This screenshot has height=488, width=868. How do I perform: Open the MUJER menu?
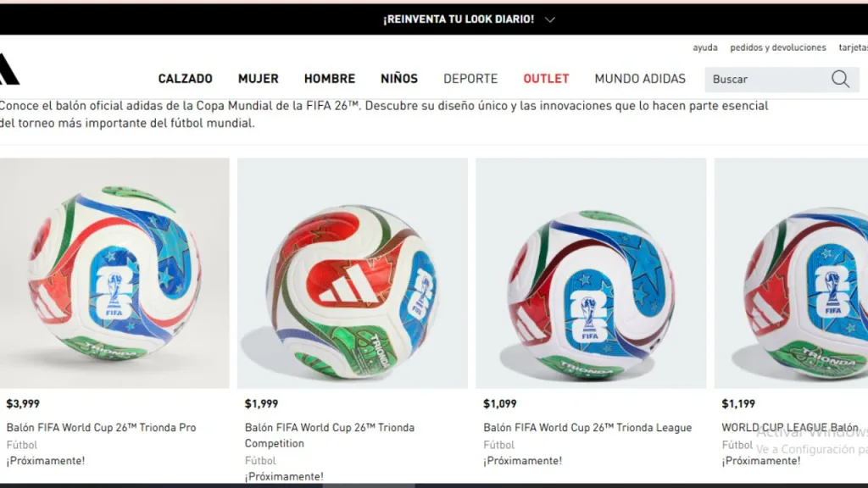[x=259, y=79]
